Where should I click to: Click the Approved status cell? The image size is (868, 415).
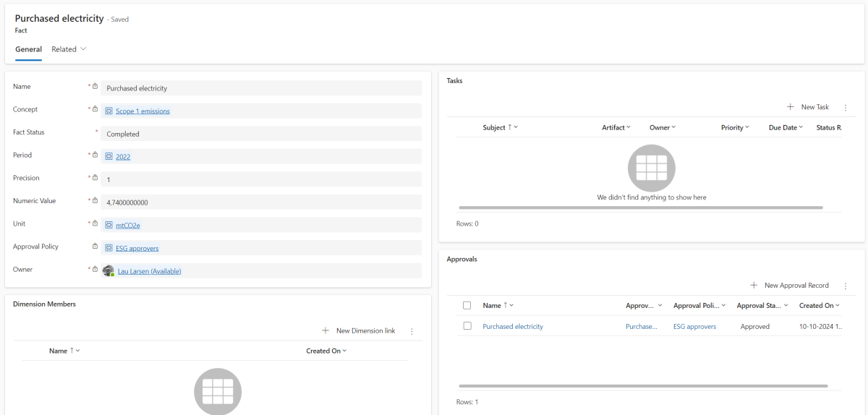(755, 327)
